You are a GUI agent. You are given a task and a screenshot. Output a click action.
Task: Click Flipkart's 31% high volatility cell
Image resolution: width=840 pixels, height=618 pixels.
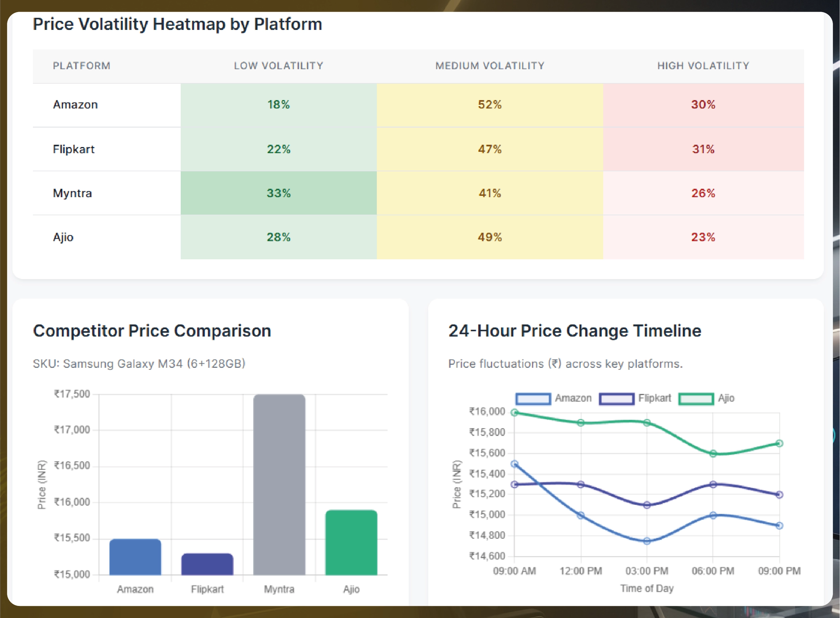pyautogui.click(x=703, y=149)
